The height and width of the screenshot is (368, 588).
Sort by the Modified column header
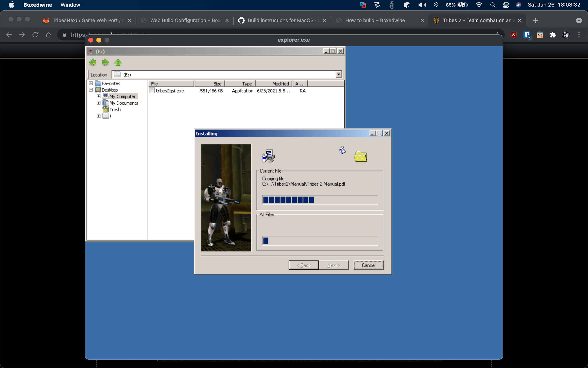pyautogui.click(x=274, y=84)
